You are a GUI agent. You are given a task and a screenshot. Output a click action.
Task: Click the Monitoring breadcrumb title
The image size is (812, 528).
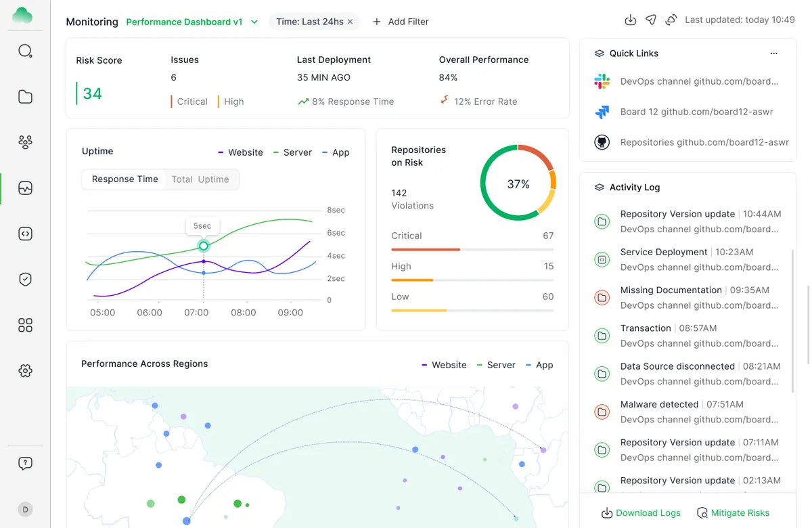tap(92, 22)
